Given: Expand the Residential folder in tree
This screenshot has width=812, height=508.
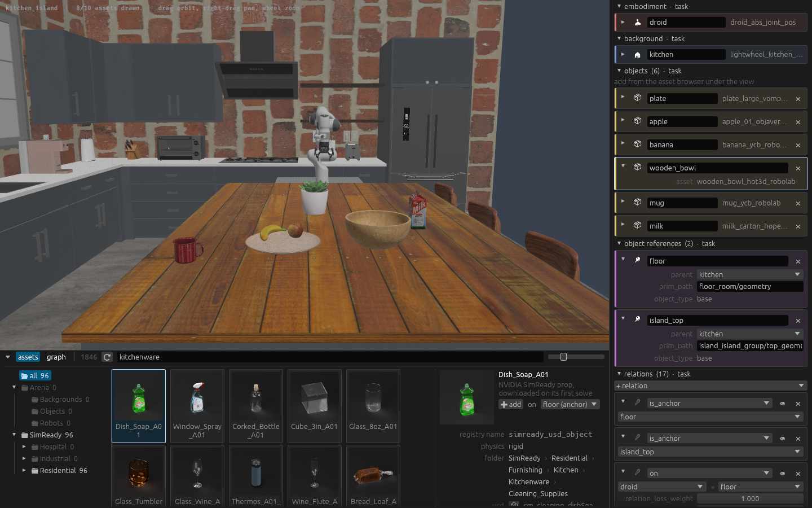Looking at the screenshot, I should 24,470.
